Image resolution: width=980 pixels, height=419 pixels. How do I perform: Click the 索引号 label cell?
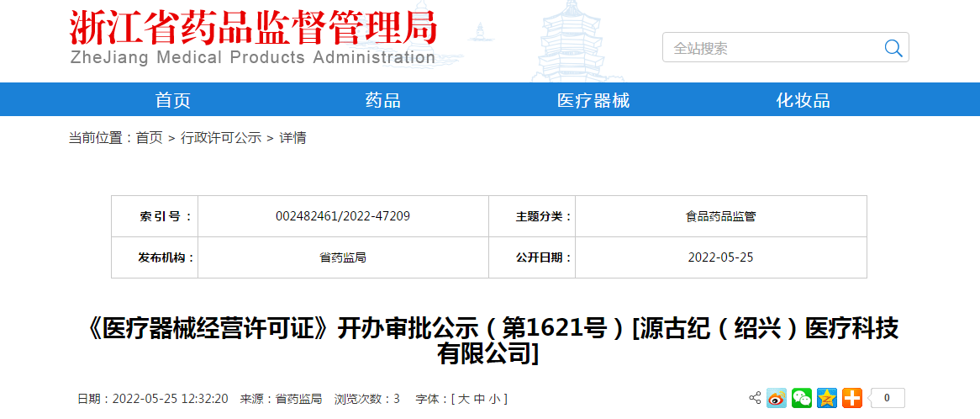pos(155,216)
